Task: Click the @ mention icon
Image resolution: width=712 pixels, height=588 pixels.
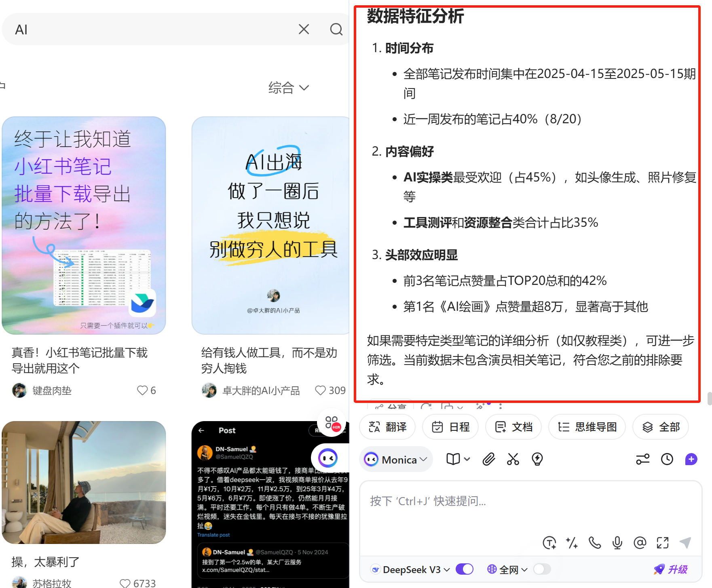Action: pyautogui.click(x=640, y=543)
